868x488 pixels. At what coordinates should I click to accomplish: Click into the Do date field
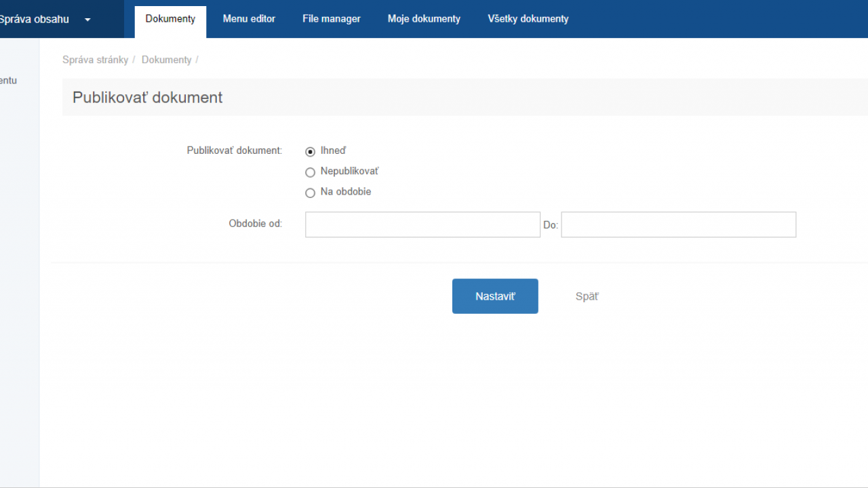coord(678,224)
